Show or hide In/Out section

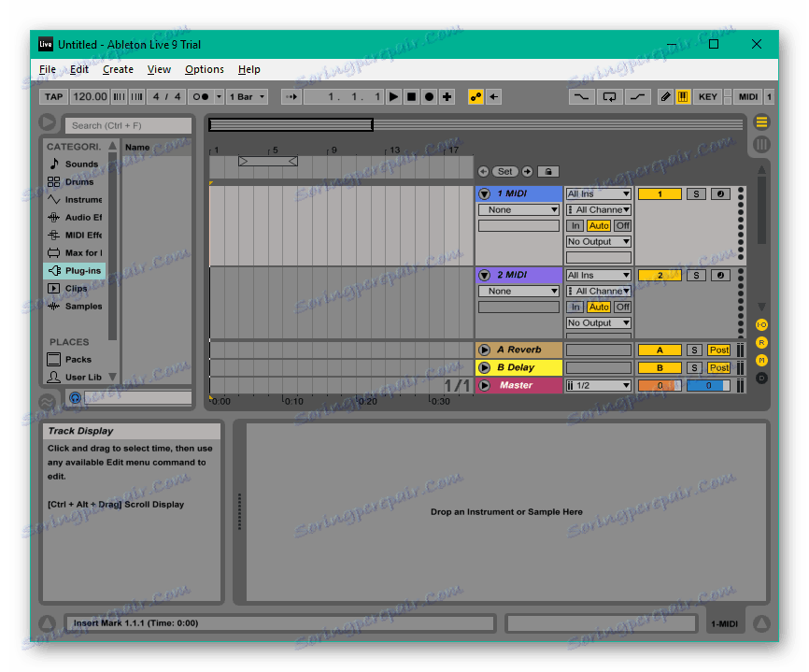pyautogui.click(x=761, y=324)
